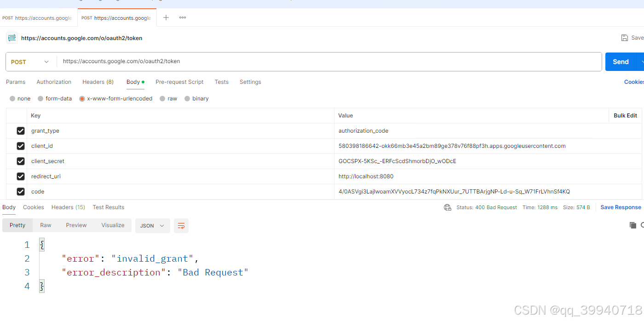The width and height of the screenshot is (644, 322).
Task: Switch response view to Pretty
Action: (17, 225)
